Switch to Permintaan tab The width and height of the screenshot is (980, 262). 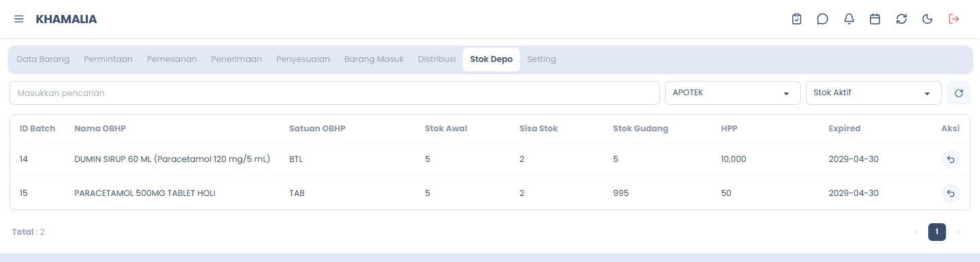coord(108,59)
